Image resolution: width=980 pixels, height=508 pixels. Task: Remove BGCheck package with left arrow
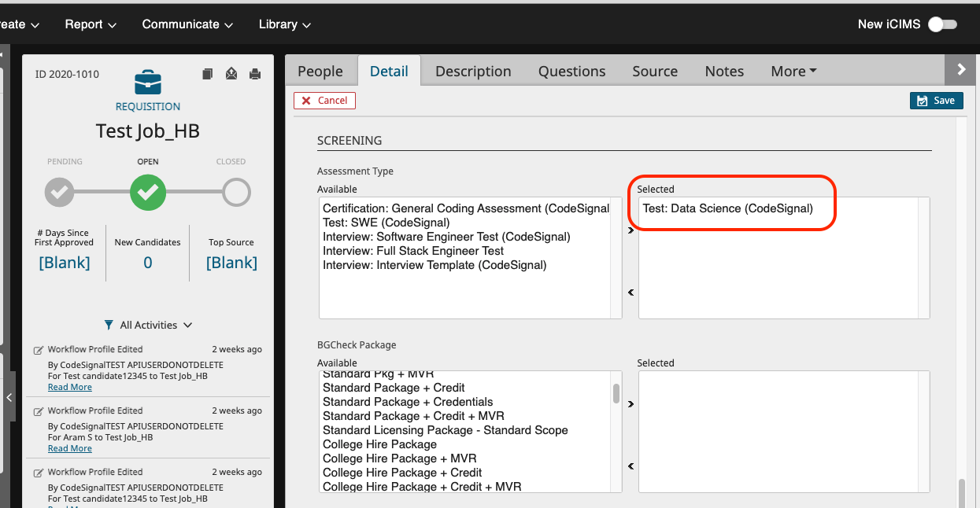pos(631,466)
